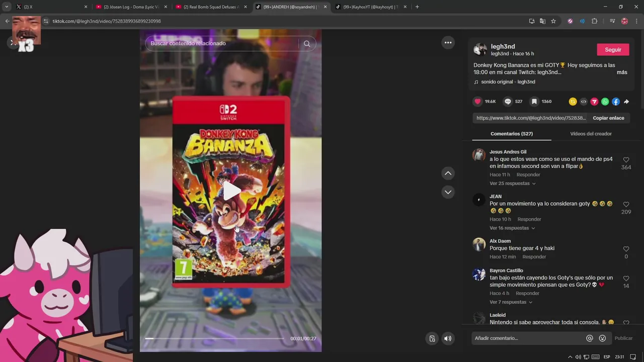Open the system volume tray icon
This screenshot has width=644, height=362.
click(x=578, y=357)
